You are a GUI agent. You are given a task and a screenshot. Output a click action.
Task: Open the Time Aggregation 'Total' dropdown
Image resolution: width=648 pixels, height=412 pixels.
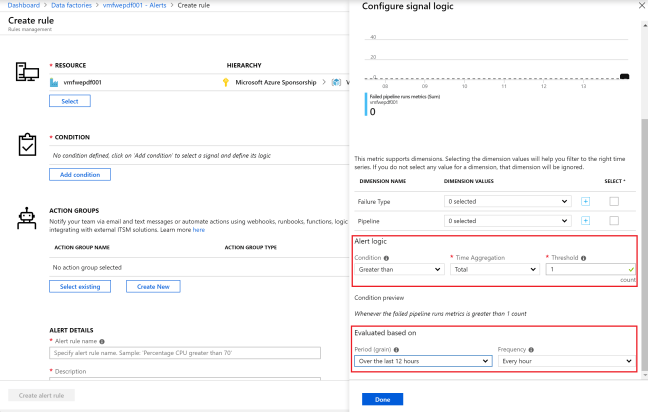(x=493, y=270)
